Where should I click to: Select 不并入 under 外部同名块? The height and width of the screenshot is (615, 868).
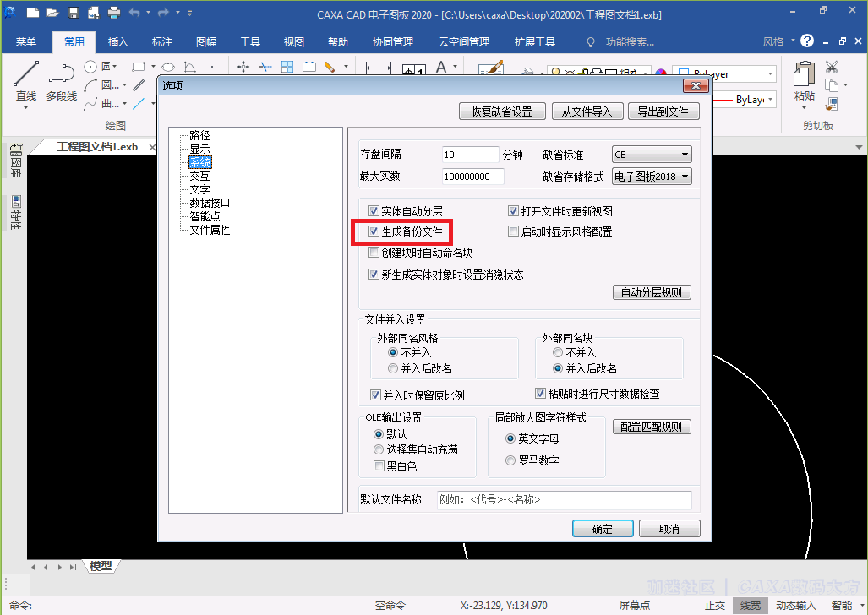pyautogui.click(x=558, y=352)
